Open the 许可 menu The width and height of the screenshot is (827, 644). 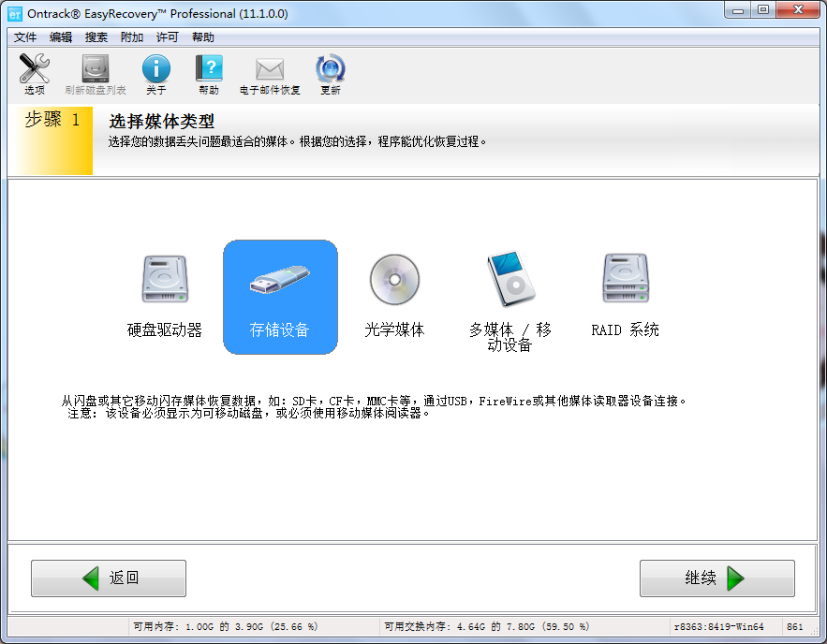(x=168, y=37)
